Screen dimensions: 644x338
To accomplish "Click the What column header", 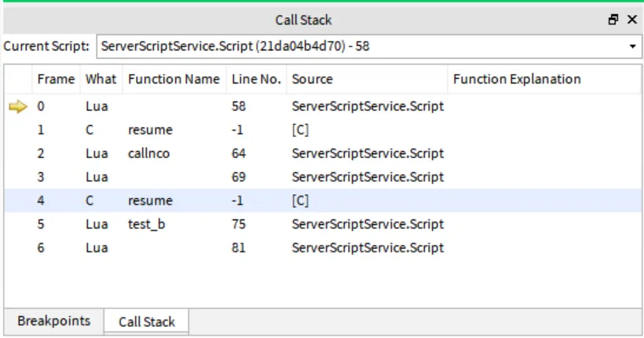I will 101,79.
